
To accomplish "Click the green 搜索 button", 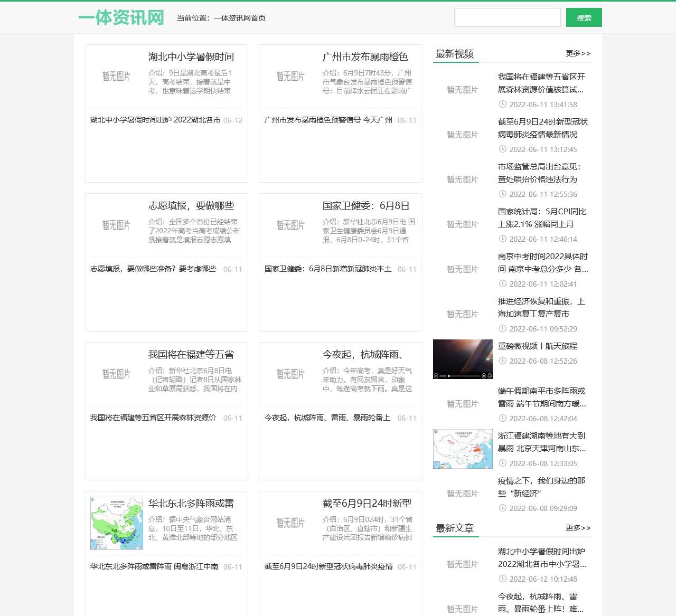I will [x=584, y=17].
